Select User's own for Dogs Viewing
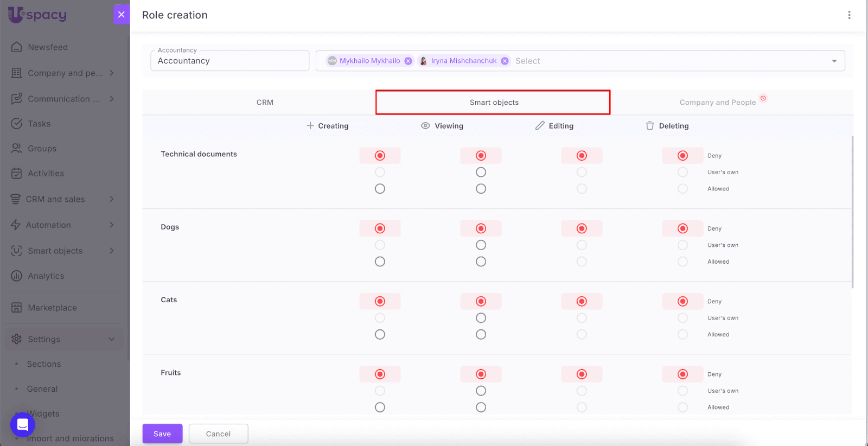The image size is (868, 446). (481, 245)
